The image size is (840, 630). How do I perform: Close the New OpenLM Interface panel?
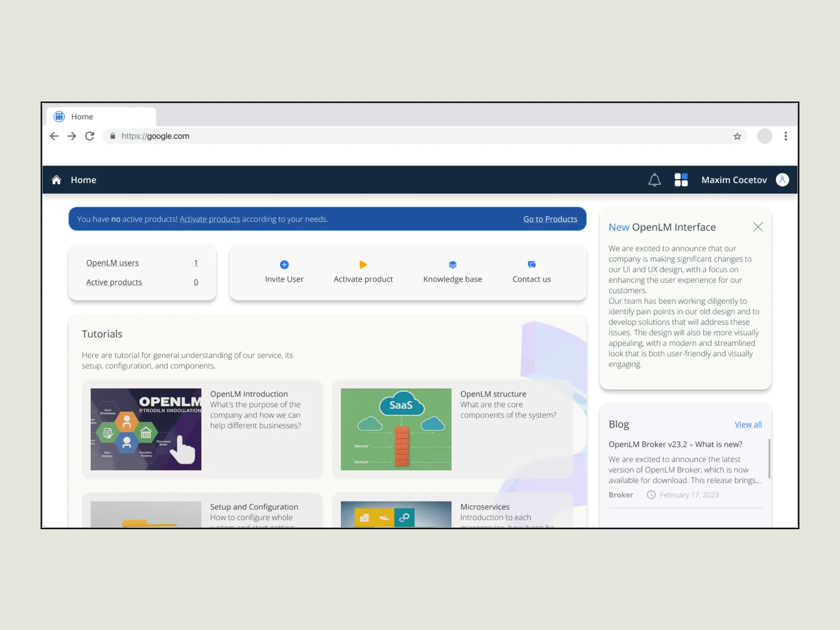pos(758,227)
